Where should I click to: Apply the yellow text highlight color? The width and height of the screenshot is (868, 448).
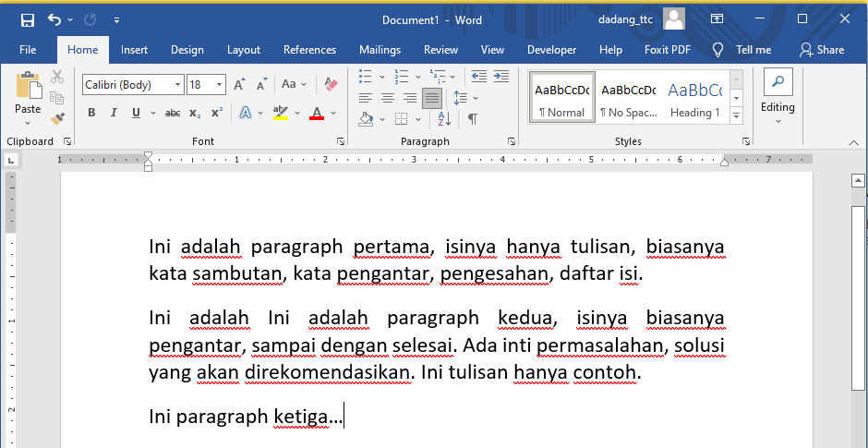pos(281,113)
